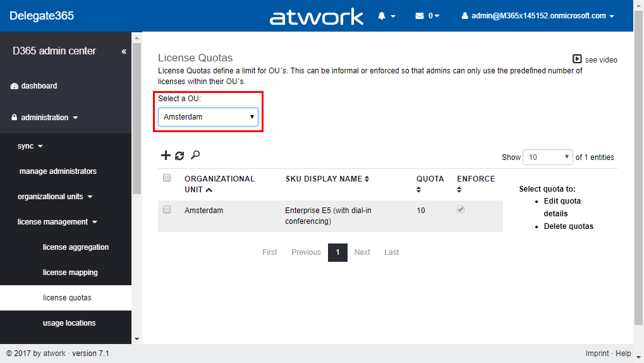Toggle Enforce checkbox for Amsterdam quota
Viewport: 644px width, 363px height.
pyautogui.click(x=461, y=210)
